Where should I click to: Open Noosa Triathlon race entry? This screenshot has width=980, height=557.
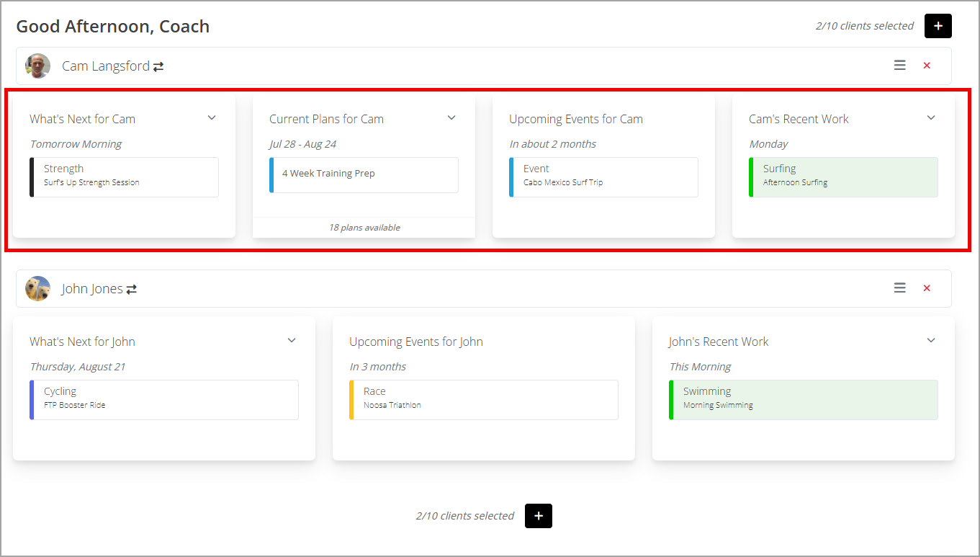[483, 400]
